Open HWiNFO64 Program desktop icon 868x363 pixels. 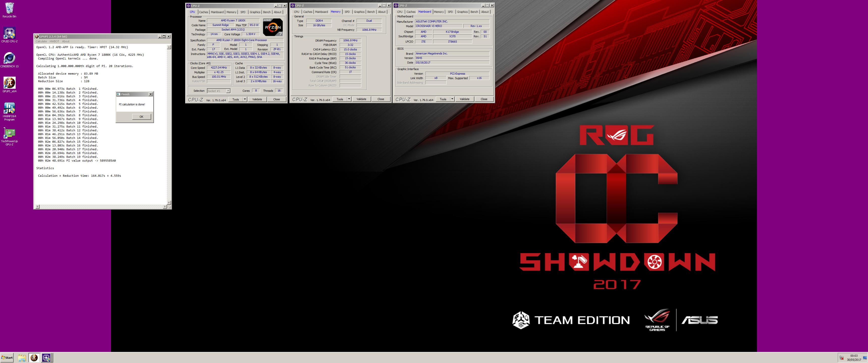pos(9,111)
